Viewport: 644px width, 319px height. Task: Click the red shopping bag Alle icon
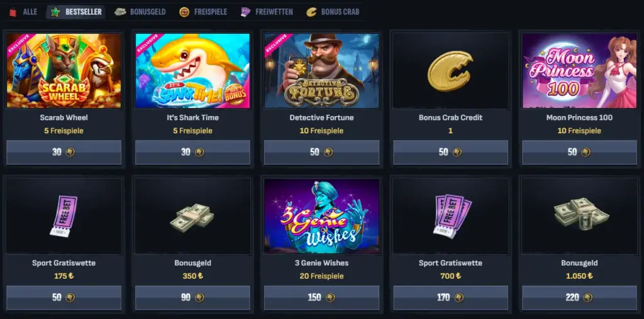point(13,13)
